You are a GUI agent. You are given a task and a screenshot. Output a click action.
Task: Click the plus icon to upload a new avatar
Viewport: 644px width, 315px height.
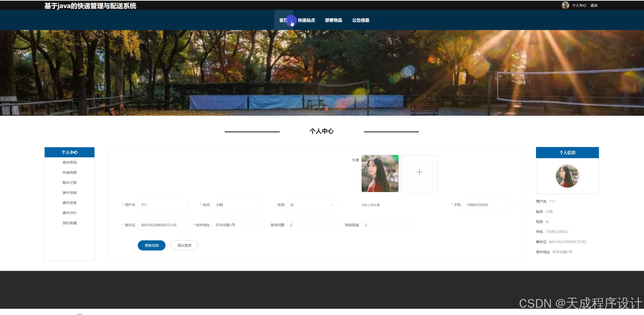point(419,172)
